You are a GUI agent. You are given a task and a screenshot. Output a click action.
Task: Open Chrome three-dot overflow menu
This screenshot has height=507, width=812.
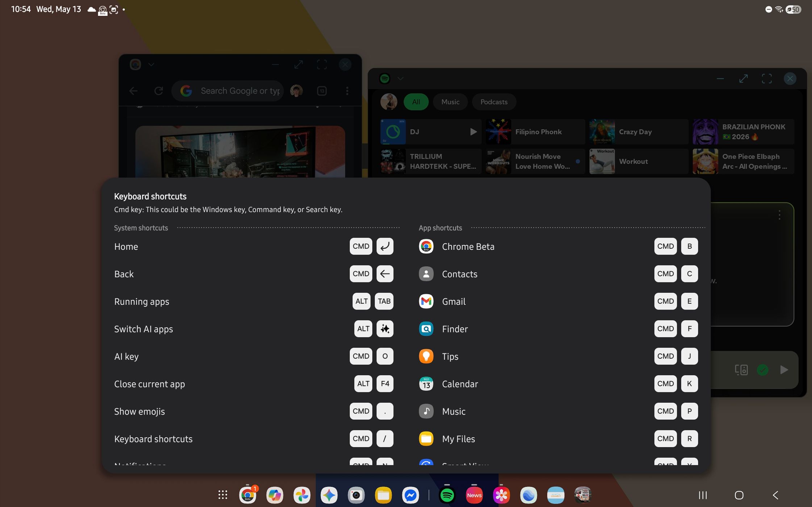click(347, 91)
